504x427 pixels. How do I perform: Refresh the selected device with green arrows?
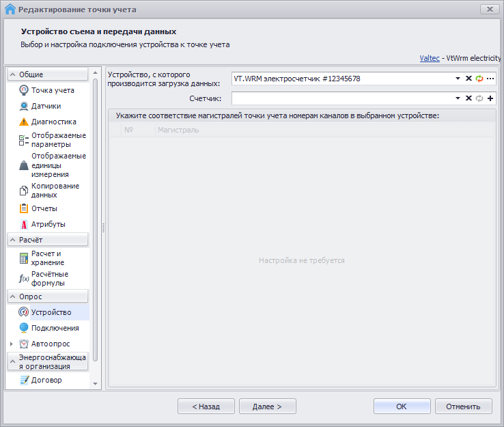click(x=479, y=79)
